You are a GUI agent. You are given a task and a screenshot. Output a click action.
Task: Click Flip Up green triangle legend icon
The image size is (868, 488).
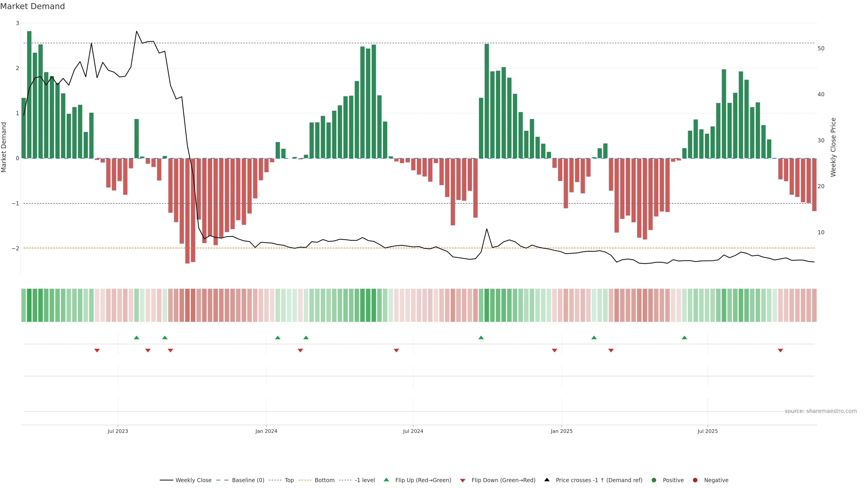pos(386,480)
